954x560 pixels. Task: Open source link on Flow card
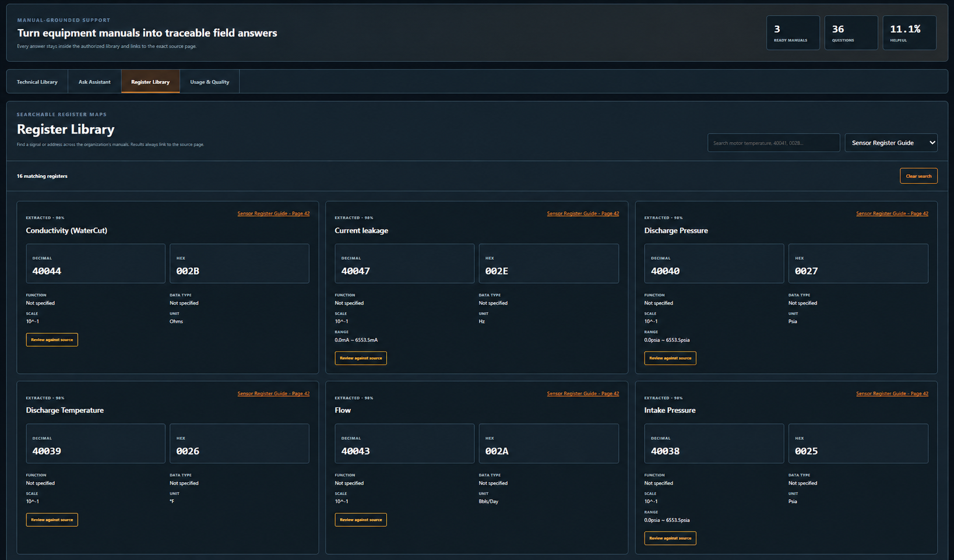tap(583, 393)
